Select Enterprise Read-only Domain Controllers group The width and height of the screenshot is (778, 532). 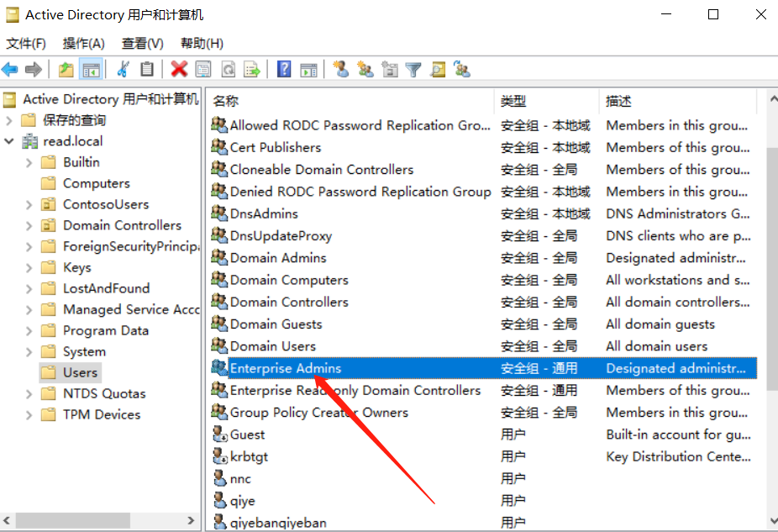(355, 390)
